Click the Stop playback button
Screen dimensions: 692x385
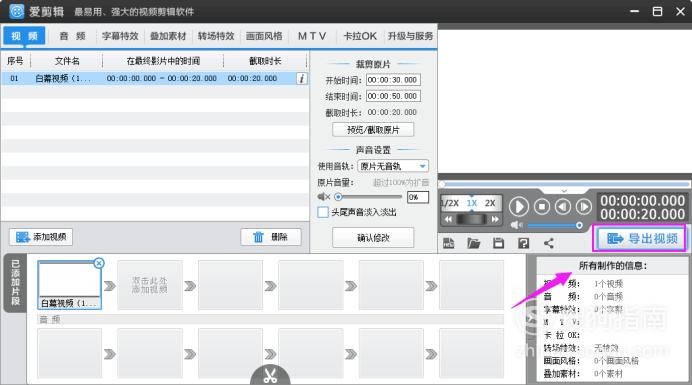pos(542,207)
